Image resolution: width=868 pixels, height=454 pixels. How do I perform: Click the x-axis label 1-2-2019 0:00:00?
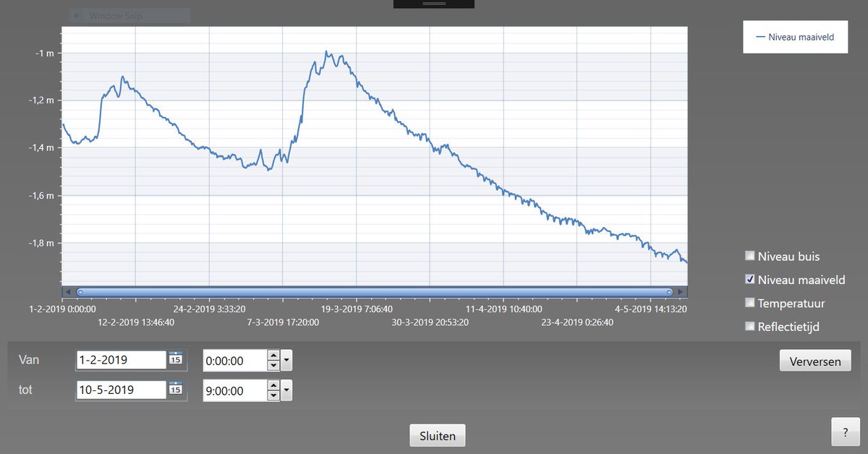(62, 309)
